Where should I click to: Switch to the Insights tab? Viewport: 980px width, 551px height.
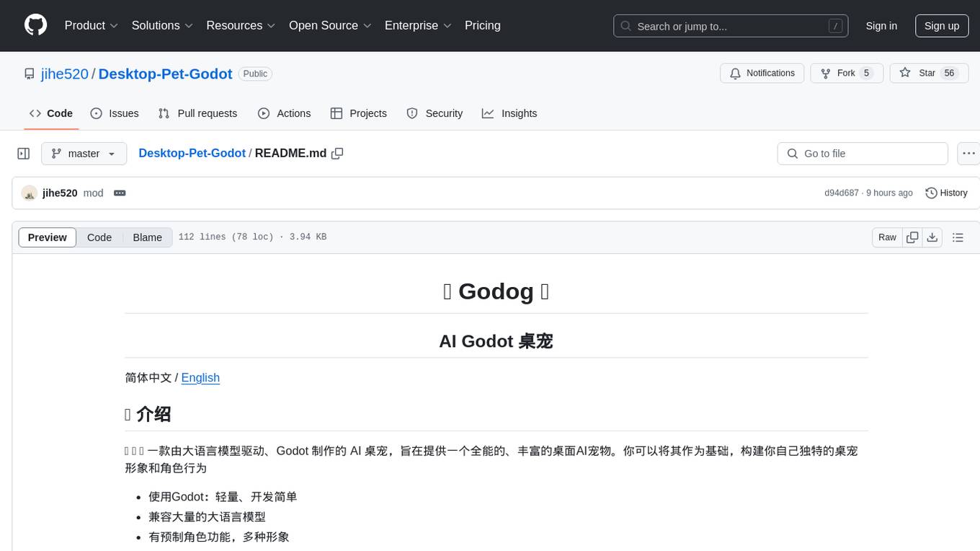[509, 113]
